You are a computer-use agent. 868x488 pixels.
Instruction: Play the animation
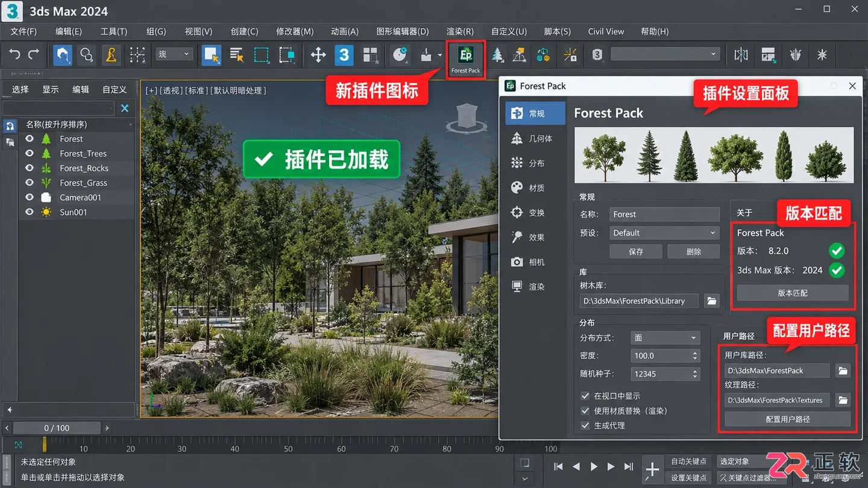click(594, 466)
